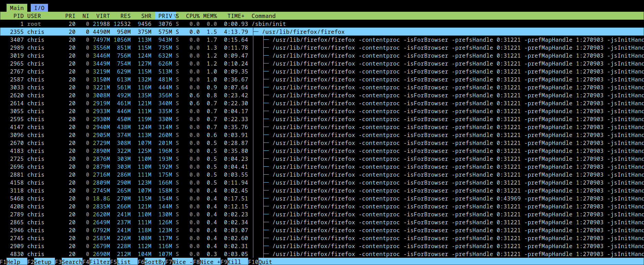The image size is (644, 265).
Task: Switch to the I/O tab
Action: pos(39,8)
